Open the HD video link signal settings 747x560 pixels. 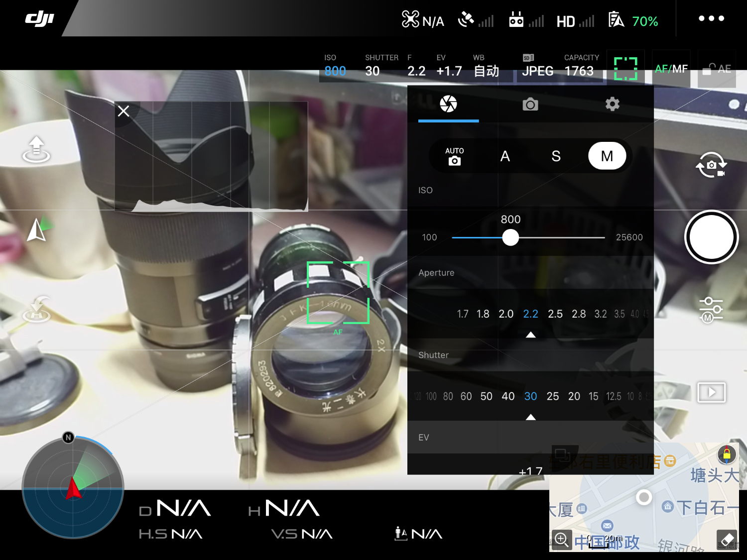click(x=575, y=21)
